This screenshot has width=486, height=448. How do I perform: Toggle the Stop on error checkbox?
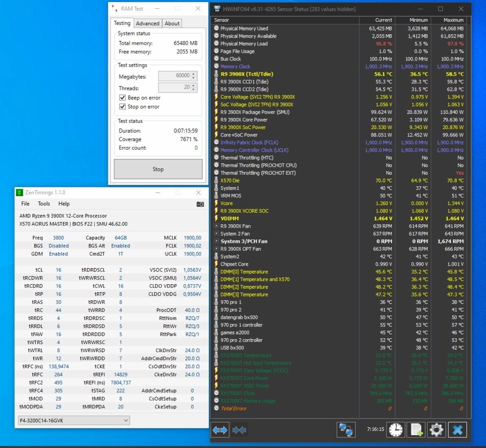coord(123,106)
